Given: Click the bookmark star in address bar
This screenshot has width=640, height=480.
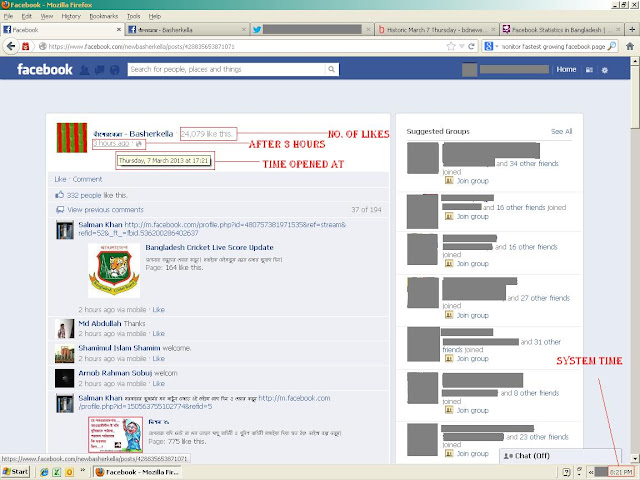Looking at the screenshot, I should point(451,46).
